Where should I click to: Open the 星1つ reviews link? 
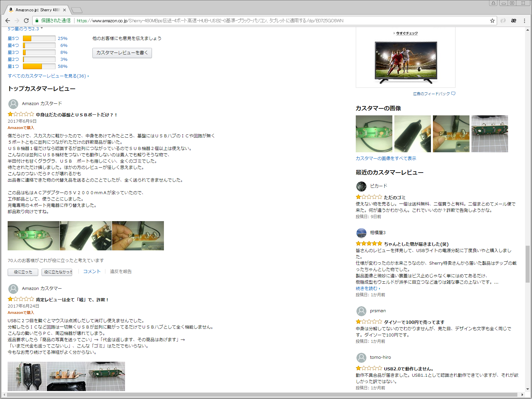pos(13,66)
